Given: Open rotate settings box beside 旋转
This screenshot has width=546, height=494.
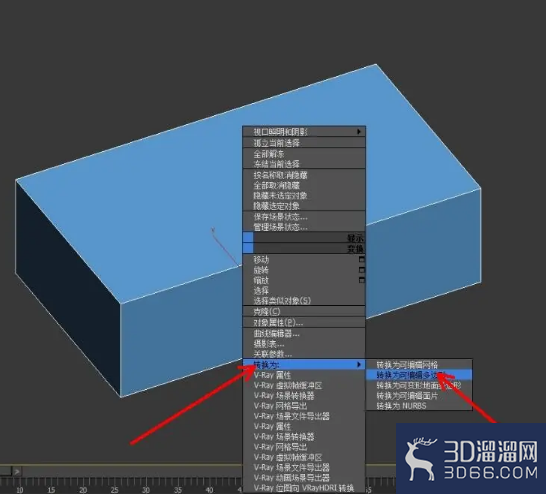Looking at the screenshot, I should click(x=362, y=270).
